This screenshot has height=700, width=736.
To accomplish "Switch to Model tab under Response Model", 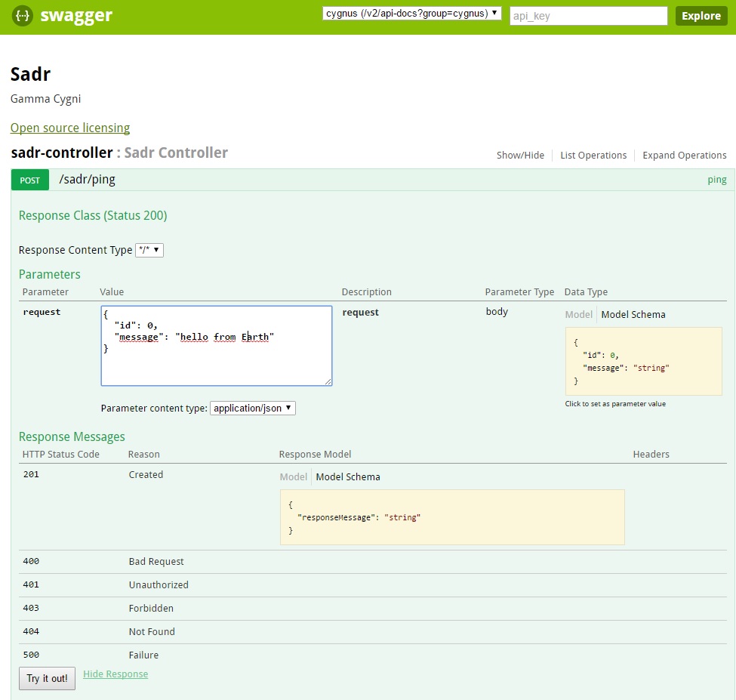I will coord(293,477).
